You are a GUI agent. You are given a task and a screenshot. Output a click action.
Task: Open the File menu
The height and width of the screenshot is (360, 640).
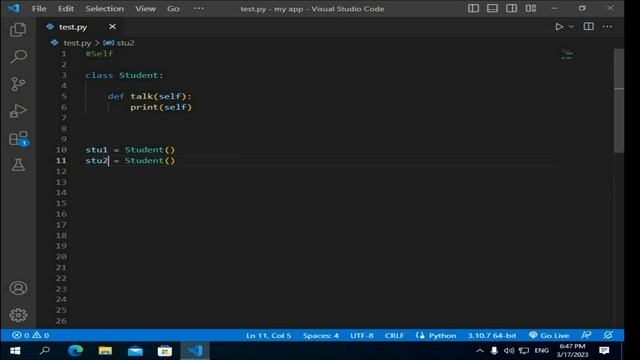(39, 9)
